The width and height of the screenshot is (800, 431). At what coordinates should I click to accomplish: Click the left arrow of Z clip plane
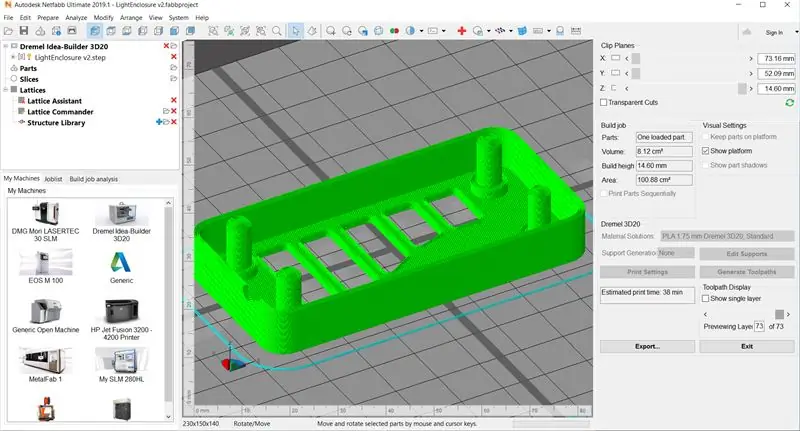(x=627, y=89)
